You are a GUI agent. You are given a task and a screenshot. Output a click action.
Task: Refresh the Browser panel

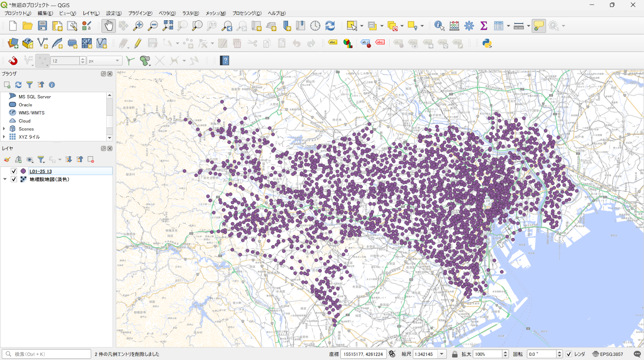18,85
